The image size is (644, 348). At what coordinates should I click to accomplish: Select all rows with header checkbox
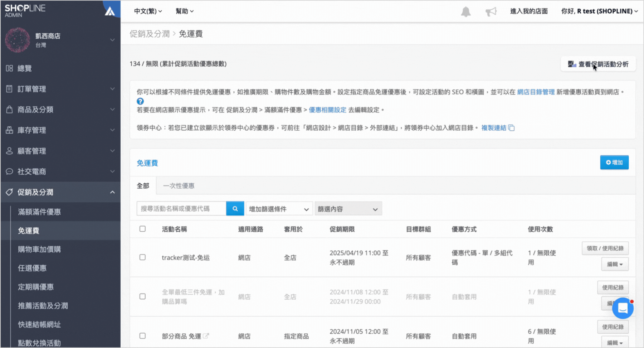(142, 229)
